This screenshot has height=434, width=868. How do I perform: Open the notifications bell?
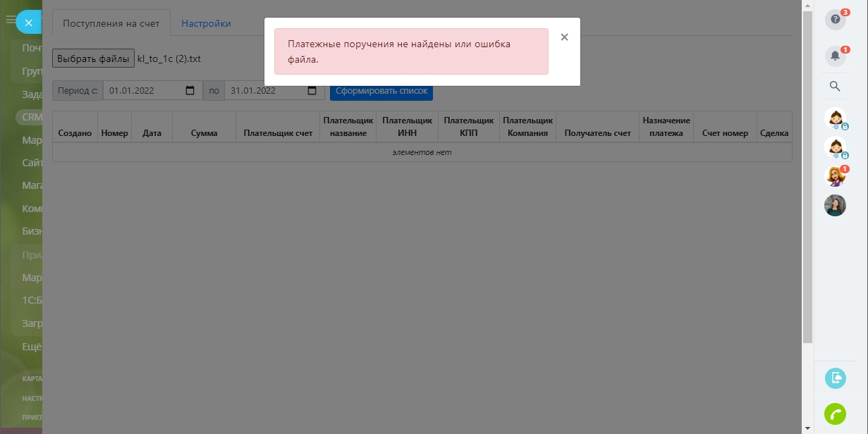(x=836, y=56)
